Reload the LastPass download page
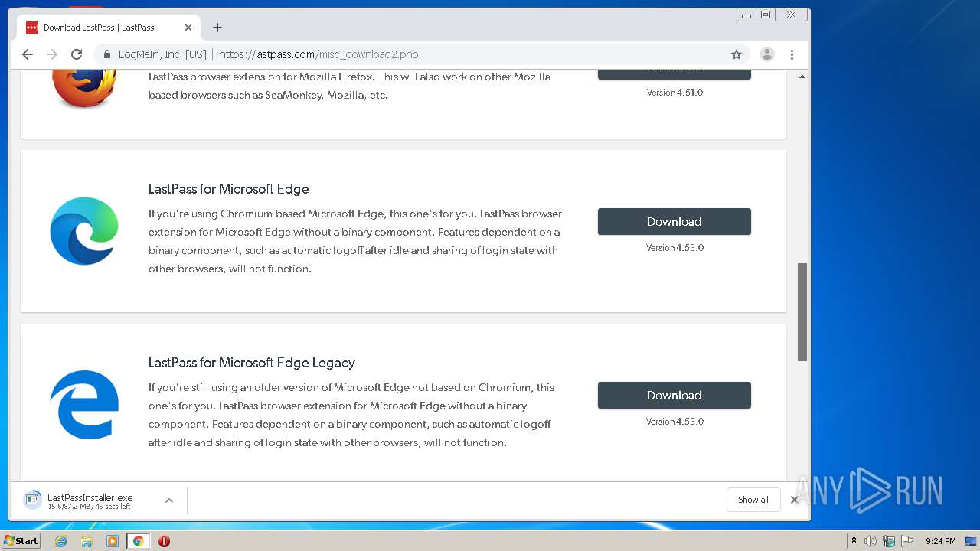Image resolution: width=980 pixels, height=551 pixels. click(77, 54)
